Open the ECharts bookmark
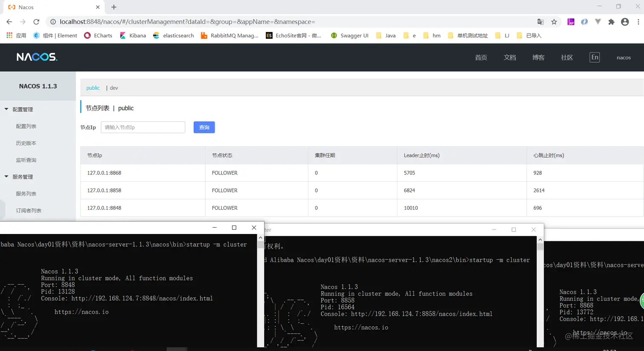Image resolution: width=644 pixels, height=351 pixels. pyautogui.click(x=98, y=36)
